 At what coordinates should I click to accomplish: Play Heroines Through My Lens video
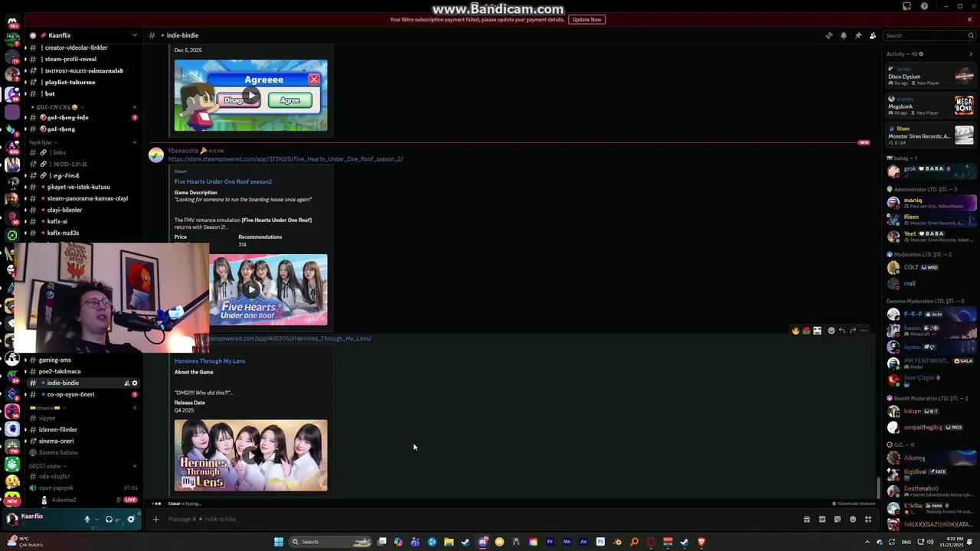[250, 455]
